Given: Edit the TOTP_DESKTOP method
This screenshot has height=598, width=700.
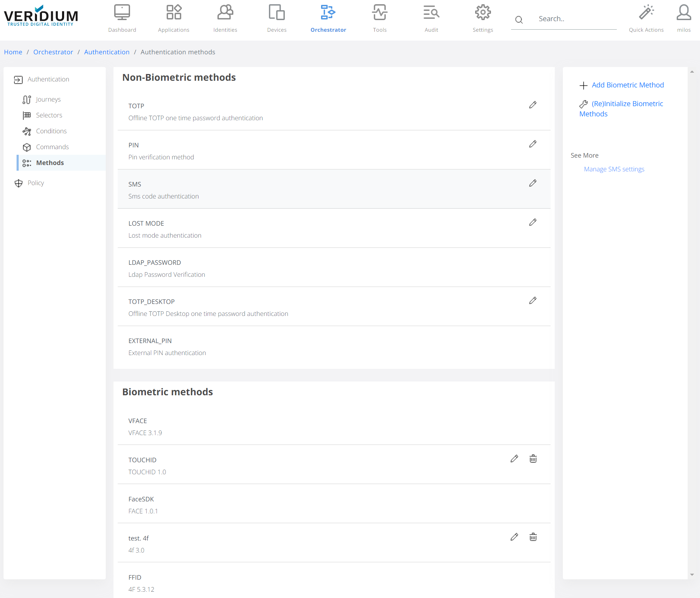Looking at the screenshot, I should coord(533,300).
